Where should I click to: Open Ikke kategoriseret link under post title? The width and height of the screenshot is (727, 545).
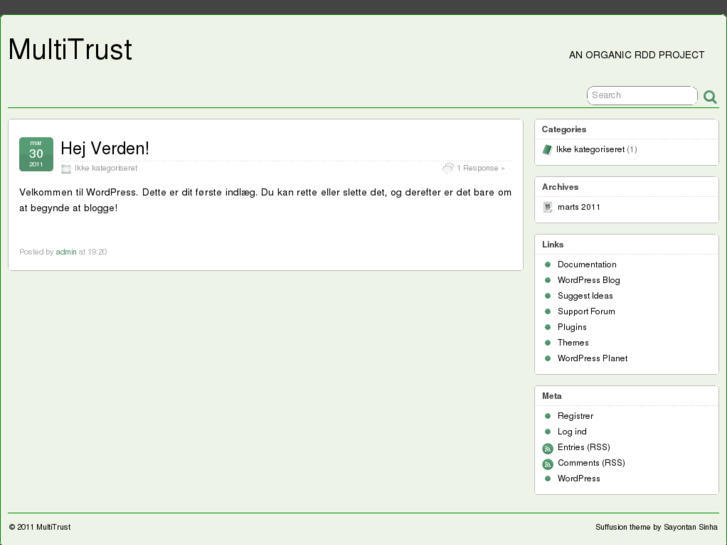[x=106, y=168]
